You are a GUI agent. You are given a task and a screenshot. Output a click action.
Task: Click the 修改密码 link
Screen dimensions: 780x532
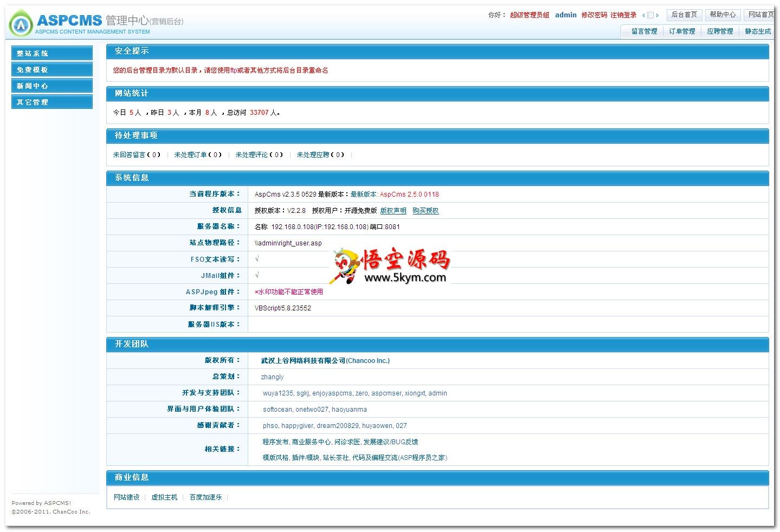[x=594, y=15]
